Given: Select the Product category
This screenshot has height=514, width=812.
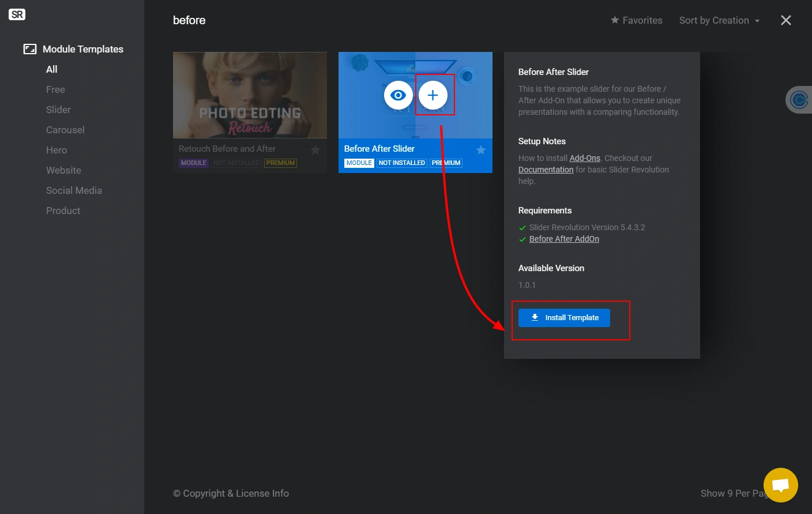Looking at the screenshot, I should pyautogui.click(x=63, y=211).
